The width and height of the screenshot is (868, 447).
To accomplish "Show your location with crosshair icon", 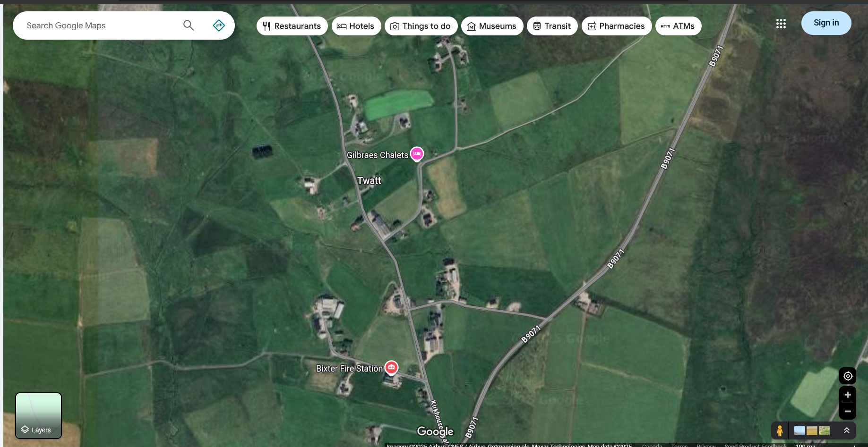I will (848, 376).
